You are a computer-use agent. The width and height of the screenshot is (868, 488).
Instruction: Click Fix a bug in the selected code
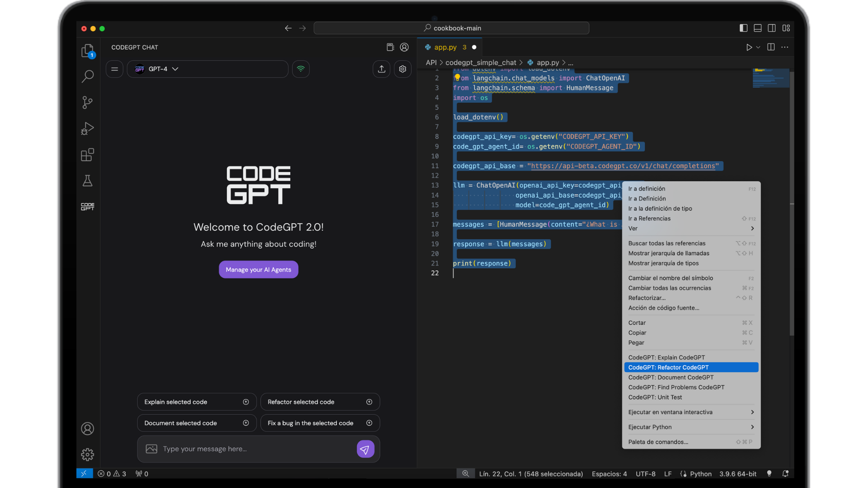[320, 423]
